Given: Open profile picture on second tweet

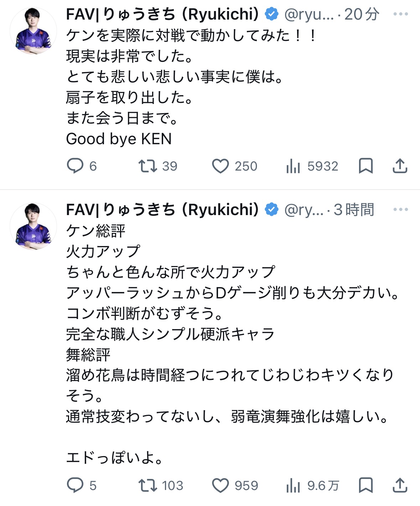Looking at the screenshot, I should tap(33, 226).
